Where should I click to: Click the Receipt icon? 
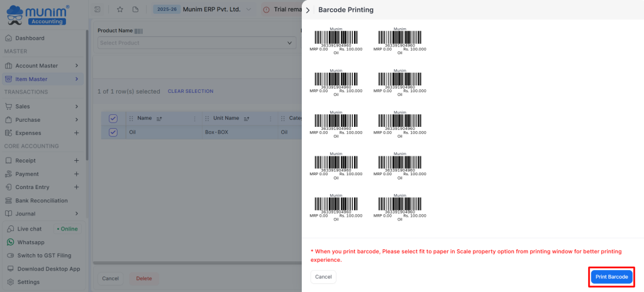click(8, 160)
